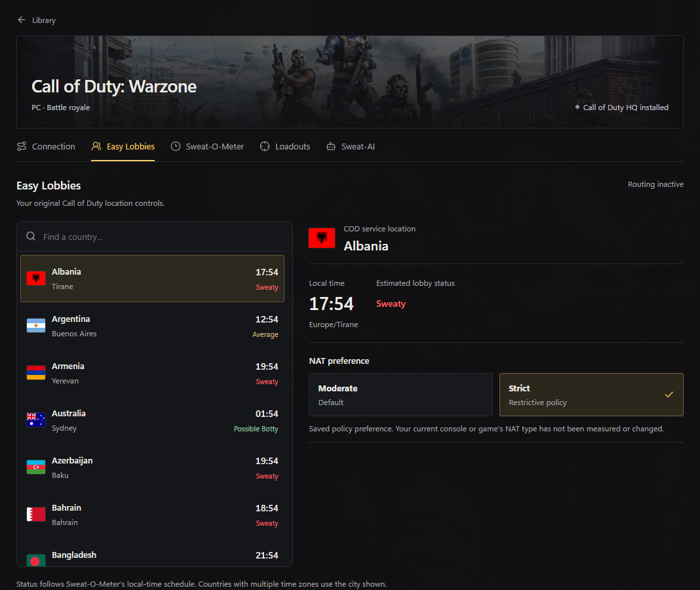Click the back arrow next to Library
Viewport: 700px width, 590px height.
point(22,20)
